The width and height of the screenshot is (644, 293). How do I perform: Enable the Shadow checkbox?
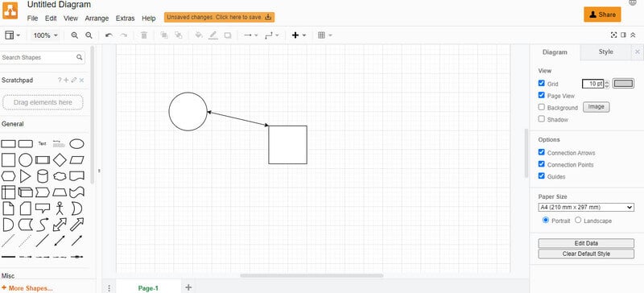pyautogui.click(x=541, y=119)
